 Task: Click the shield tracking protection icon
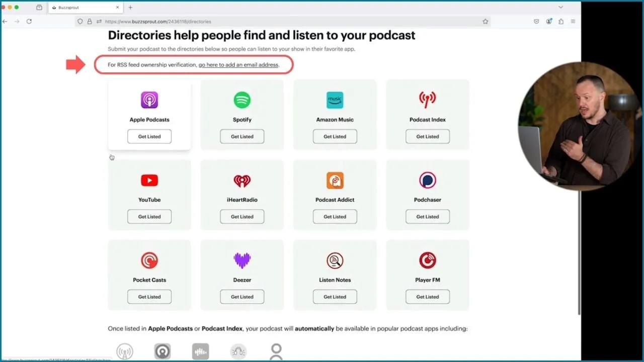(x=80, y=22)
